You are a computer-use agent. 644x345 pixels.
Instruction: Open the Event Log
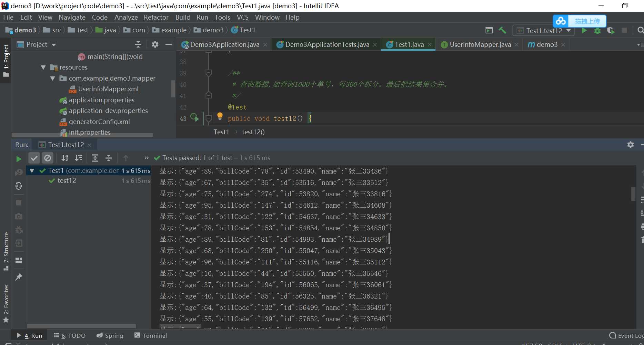coord(626,335)
